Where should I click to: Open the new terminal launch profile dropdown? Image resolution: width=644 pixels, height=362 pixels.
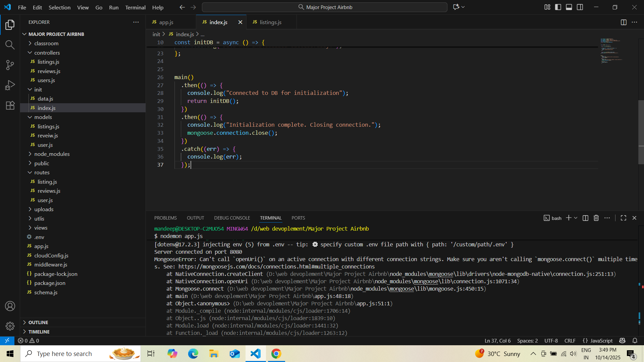pyautogui.click(x=576, y=218)
